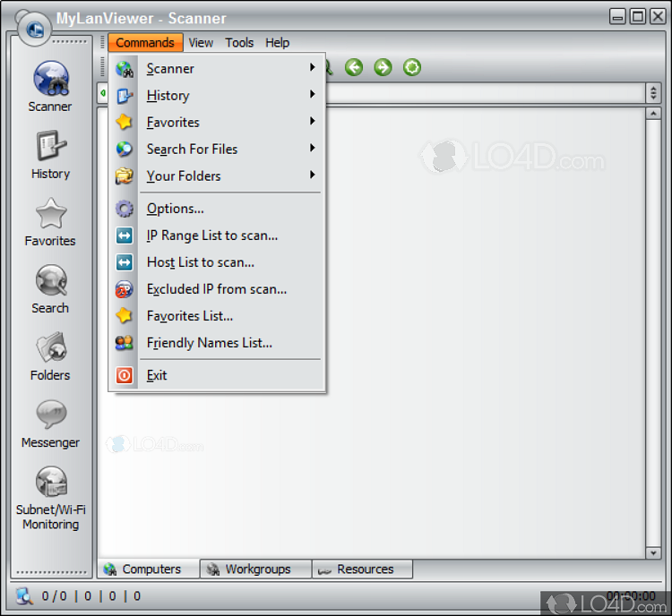
Task: Open the History sidebar panel
Action: [x=50, y=154]
